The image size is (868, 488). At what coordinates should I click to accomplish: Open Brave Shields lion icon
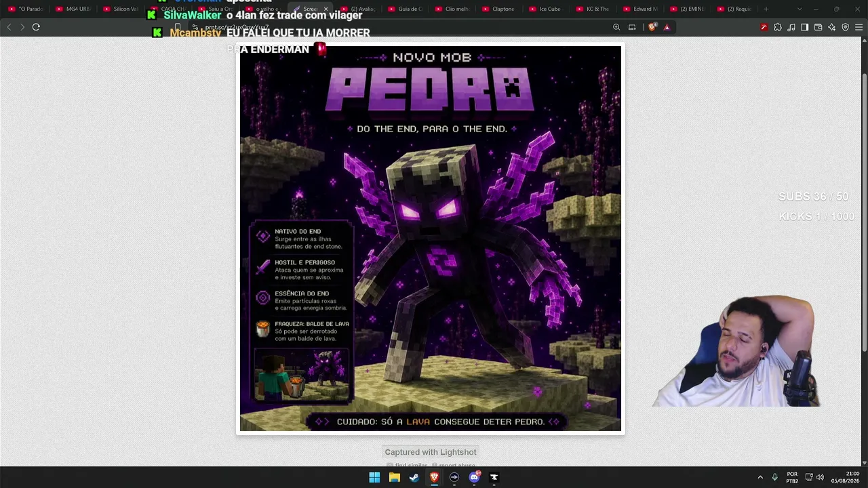(x=652, y=27)
